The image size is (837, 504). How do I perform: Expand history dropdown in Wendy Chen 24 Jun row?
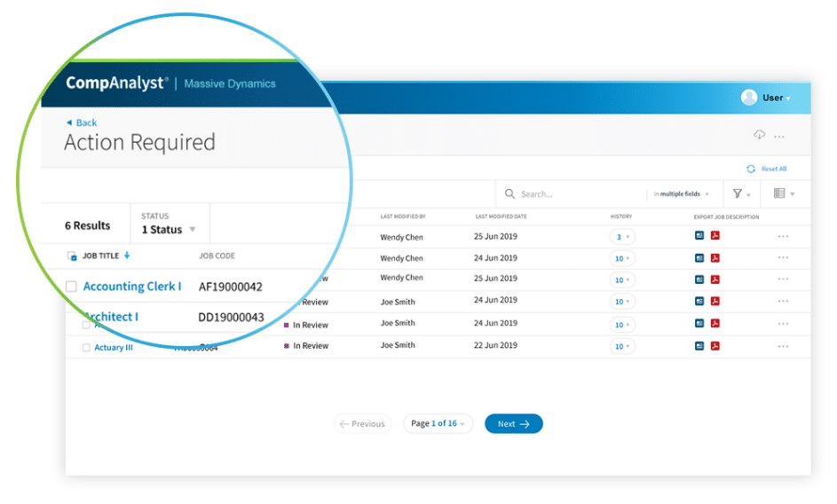[x=622, y=258]
